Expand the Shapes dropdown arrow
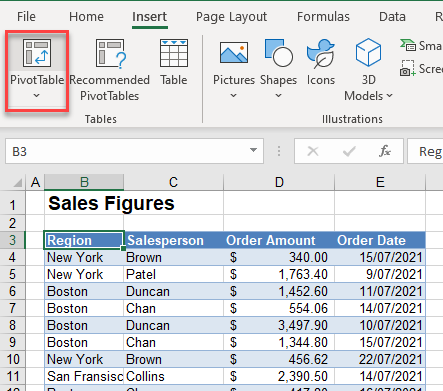The width and height of the screenshot is (443, 391). pyautogui.click(x=278, y=96)
